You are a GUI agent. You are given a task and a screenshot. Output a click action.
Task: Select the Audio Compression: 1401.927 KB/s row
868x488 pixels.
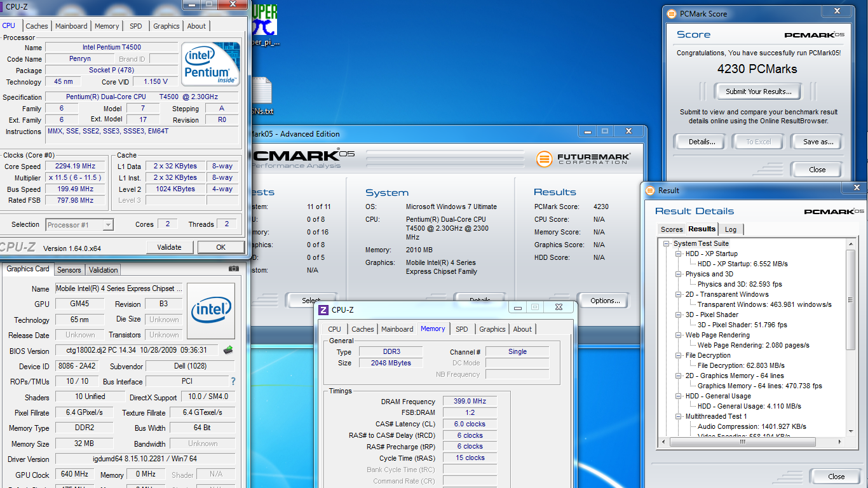[x=752, y=426]
